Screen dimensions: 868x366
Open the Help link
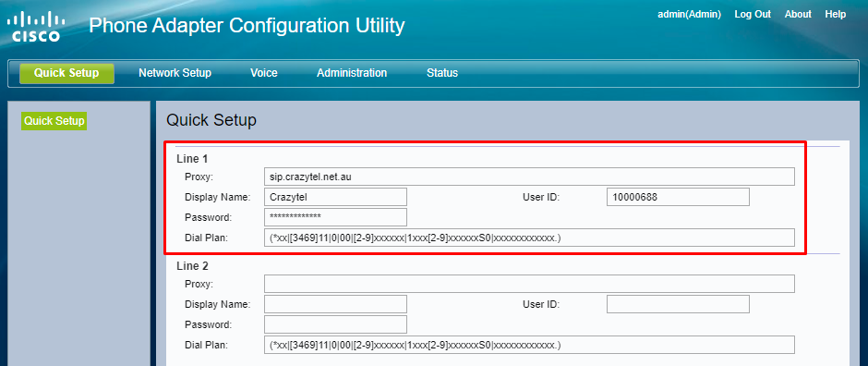(836, 15)
